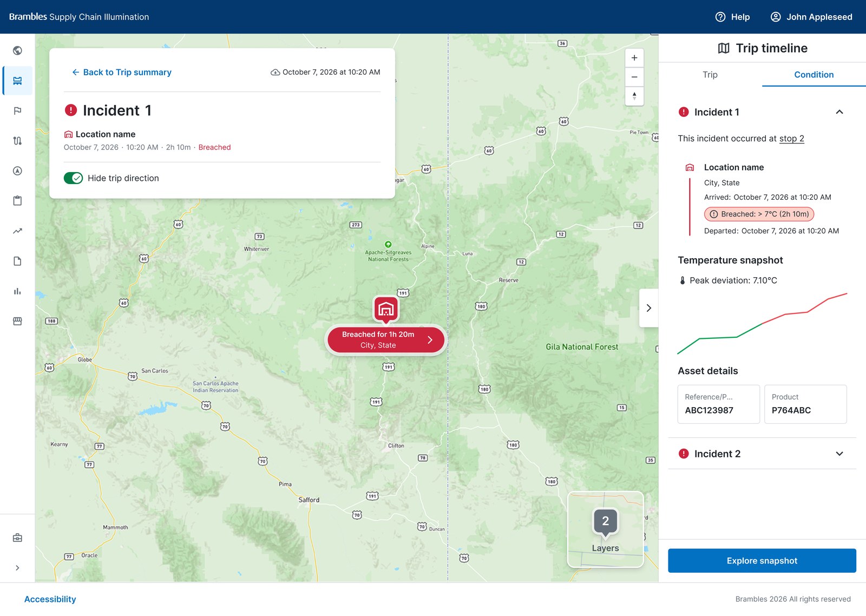Open the Accessibility footer link
The width and height of the screenshot is (866, 616).
pyautogui.click(x=50, y=599)
